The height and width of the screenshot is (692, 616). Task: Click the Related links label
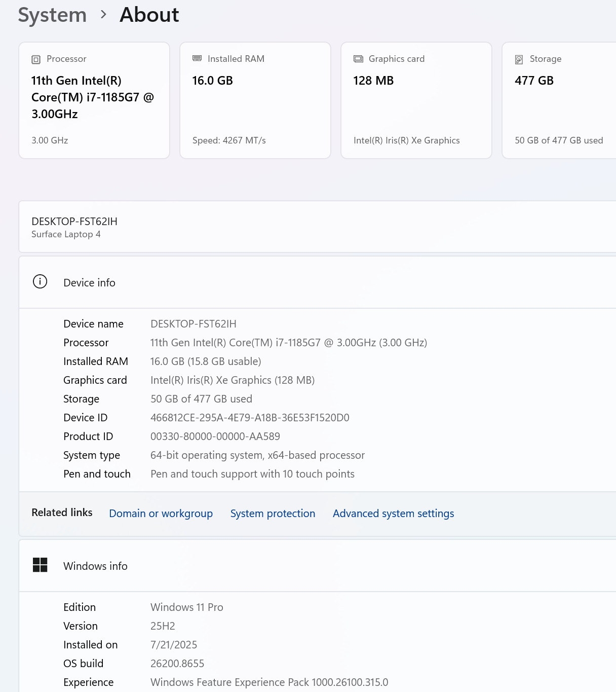[x=62, y=513]
